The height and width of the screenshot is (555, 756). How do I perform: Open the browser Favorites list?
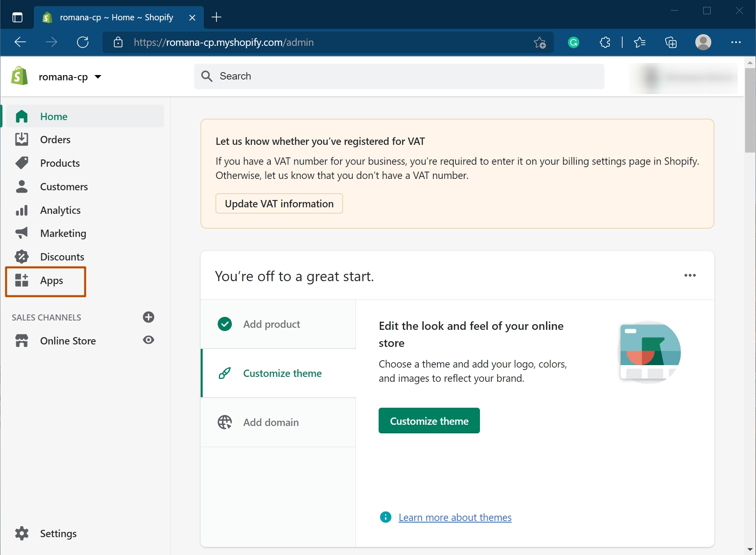tap(640, 42)
